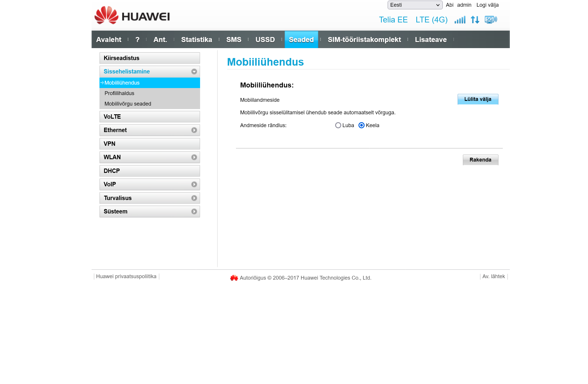The width and height of the screenshot is (588, 384).
Task: Click the Mobiilandmeside label
Action: pos(260,100)
